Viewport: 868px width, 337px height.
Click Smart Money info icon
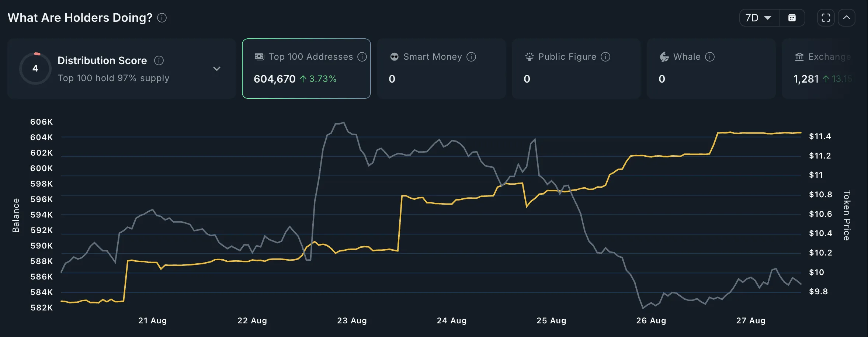471,57
